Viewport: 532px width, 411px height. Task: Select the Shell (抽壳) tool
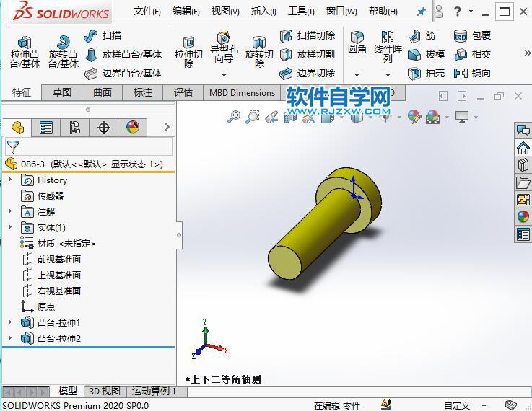(x=426, y=73)
